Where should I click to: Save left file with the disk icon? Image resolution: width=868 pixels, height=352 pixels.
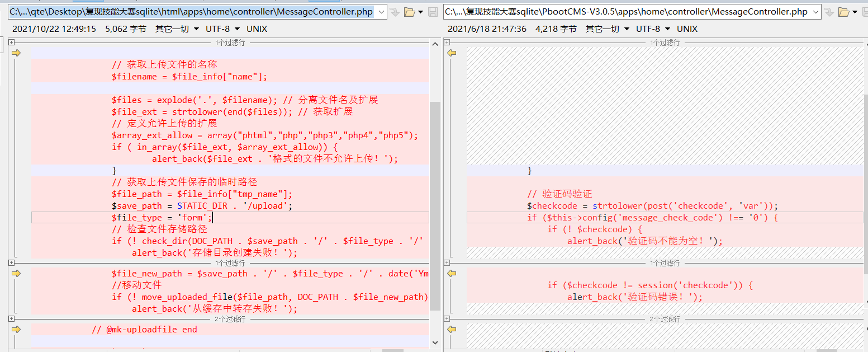[x=433, y=12]
